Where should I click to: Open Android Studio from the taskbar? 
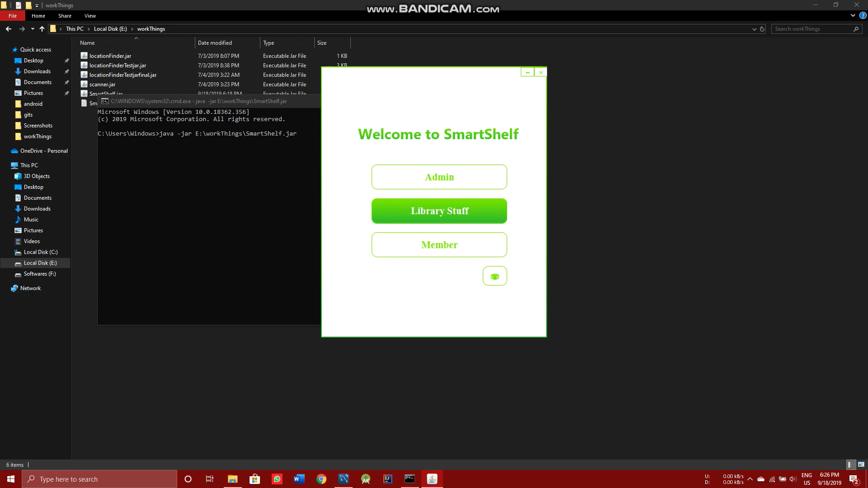tap(366, 479)
